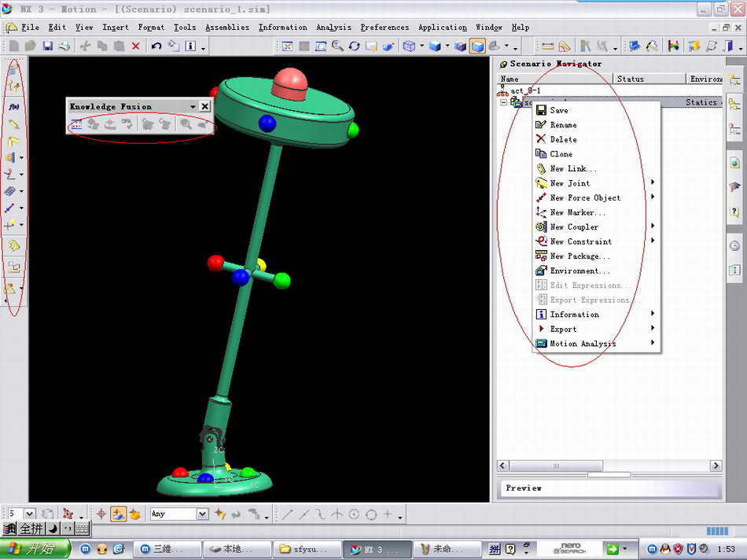Click the Save toolbar icon
The image size is (747, 560).
47,46
